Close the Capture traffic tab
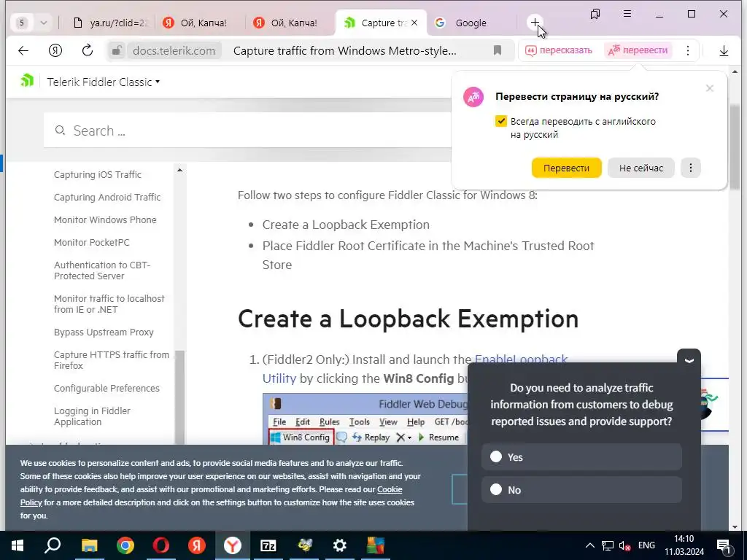This screenshot has width=747, height=560. pyautogui.click(x=414, y=23)
